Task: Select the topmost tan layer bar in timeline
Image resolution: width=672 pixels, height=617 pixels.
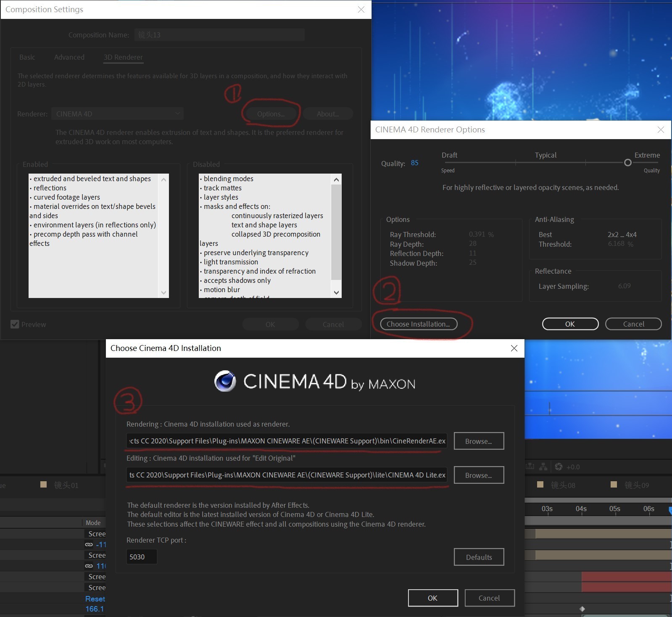Action: coord(603,533)
